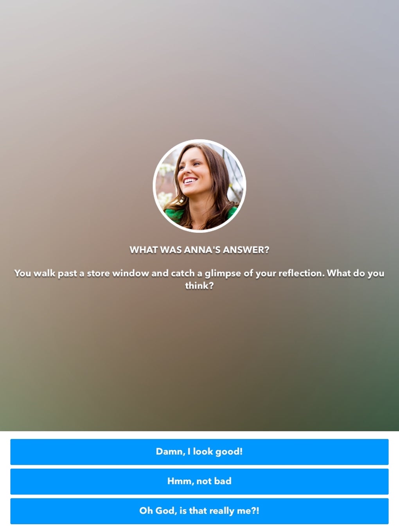This screenshot has width=399, height=532.
Task: Submit the most self-critical reflection answer
Action: click(199, 511)
